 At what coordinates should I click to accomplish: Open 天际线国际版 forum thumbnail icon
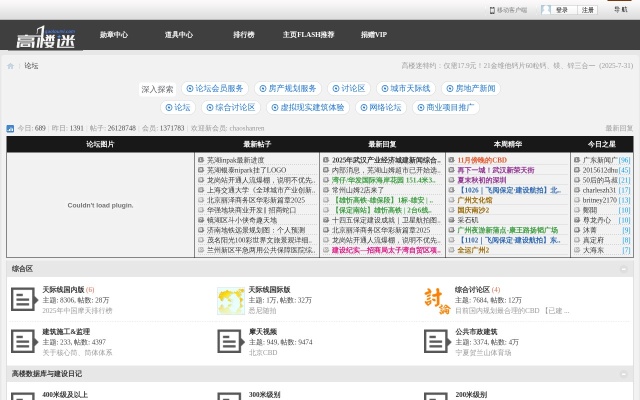[x=230, y=299]
